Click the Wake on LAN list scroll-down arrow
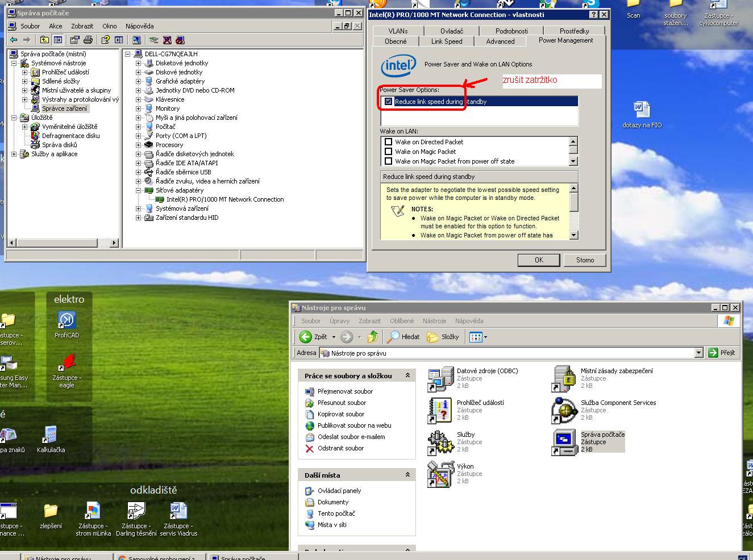The height and width of the screenshot is (560, 753). point(573,161)
